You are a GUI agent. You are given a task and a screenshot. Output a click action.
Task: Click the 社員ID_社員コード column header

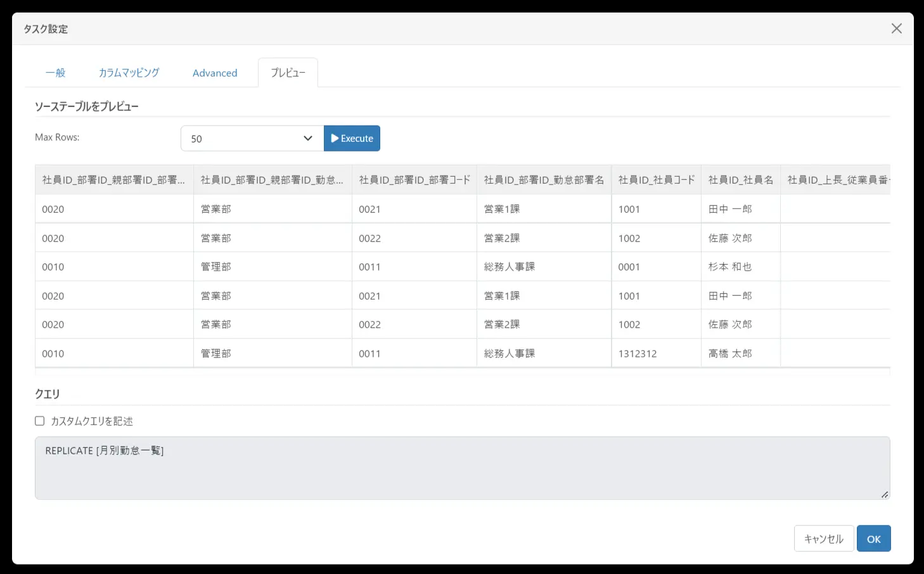(657, 180)
